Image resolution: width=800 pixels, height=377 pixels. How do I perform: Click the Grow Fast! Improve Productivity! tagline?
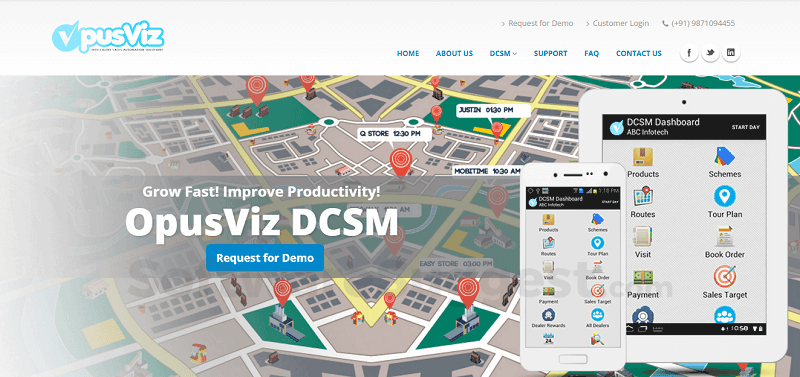[261, 192]
